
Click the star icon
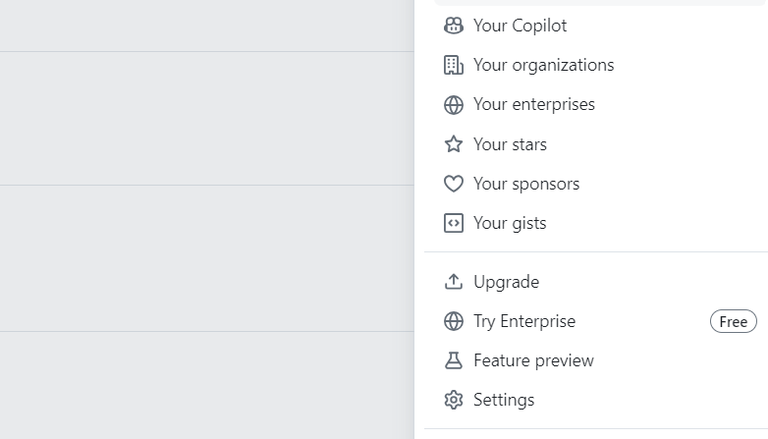pyautogui.click(x=453, y=144)
